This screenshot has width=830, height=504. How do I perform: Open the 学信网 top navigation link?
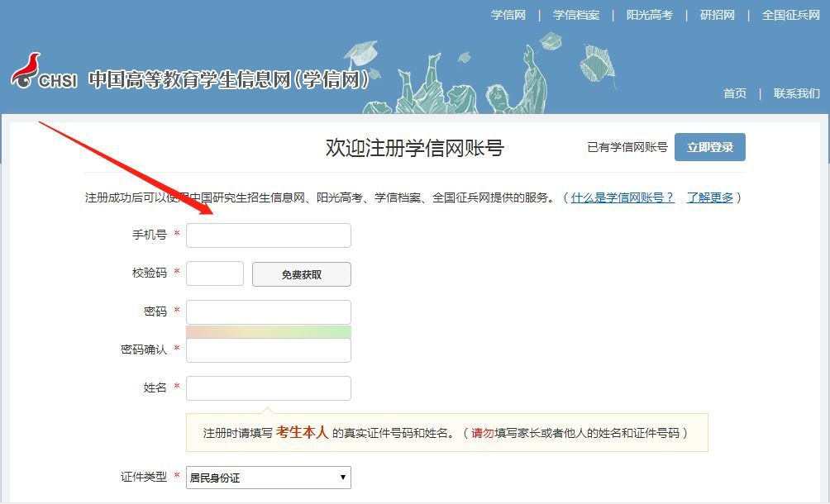coord(508,15)
